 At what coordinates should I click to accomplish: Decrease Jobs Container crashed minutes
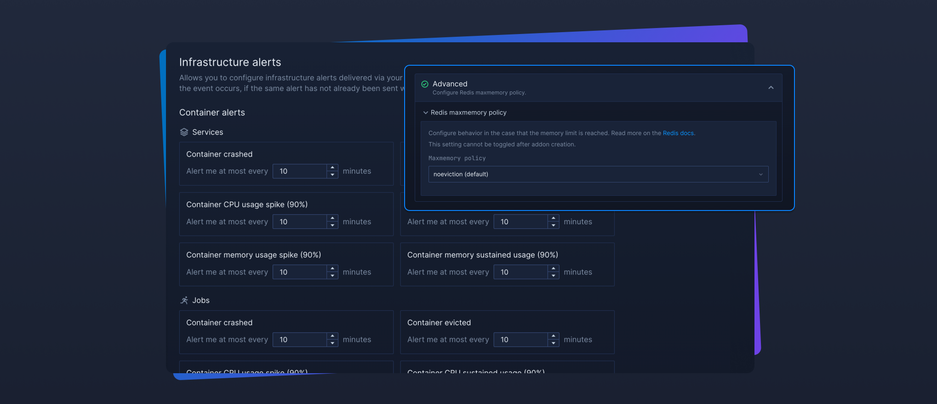(x=332, y=343)
